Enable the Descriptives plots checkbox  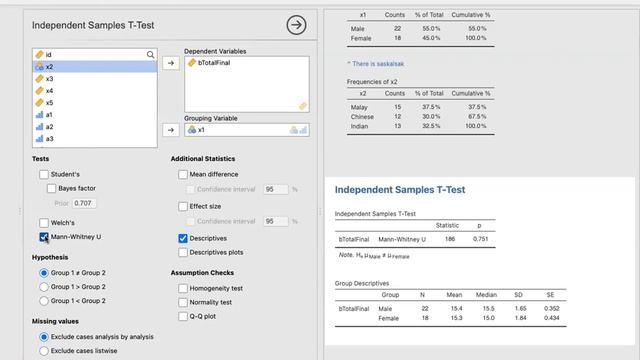coord(183,253)
